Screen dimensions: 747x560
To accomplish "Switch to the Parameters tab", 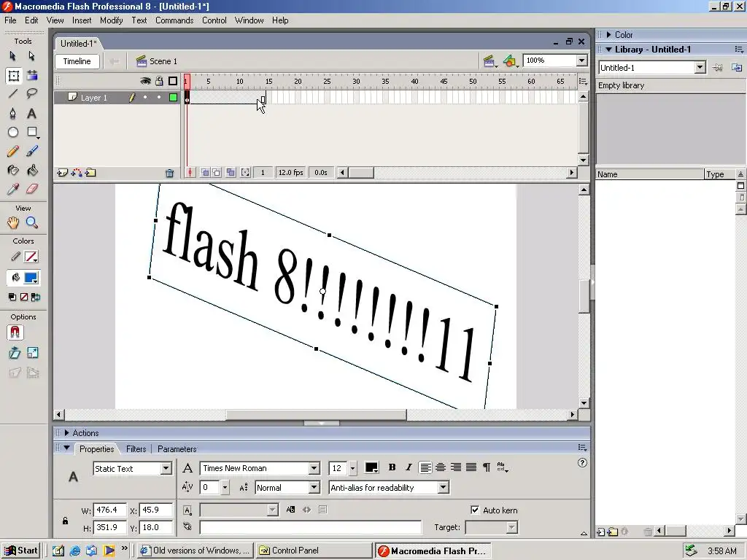I will 177,449.
